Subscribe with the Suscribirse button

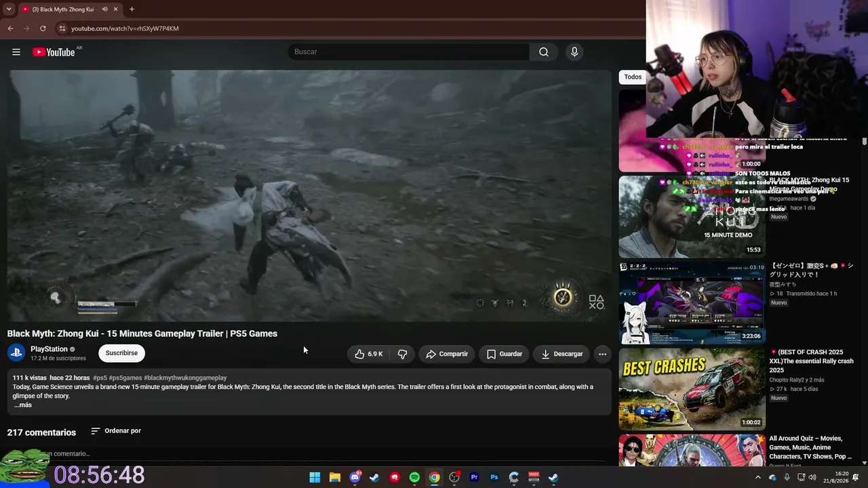[x=121, y=353]
